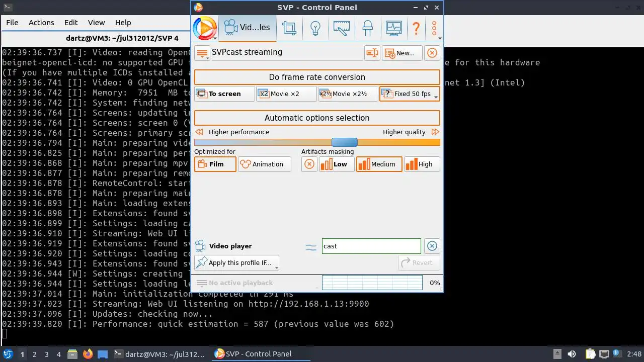The width and height of the screenshot is (644, 362).
Task: Disable artifacts masking with X button
Action: click(309, 164)
